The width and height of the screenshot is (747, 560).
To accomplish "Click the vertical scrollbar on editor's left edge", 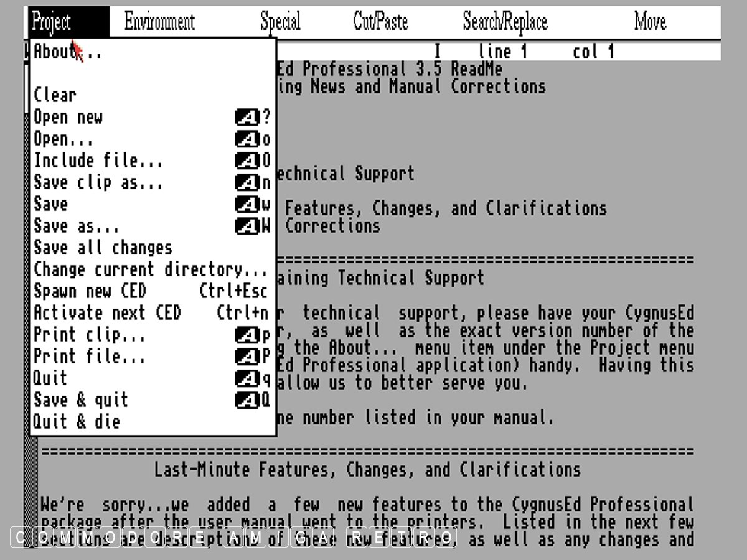I will (31, 492).
